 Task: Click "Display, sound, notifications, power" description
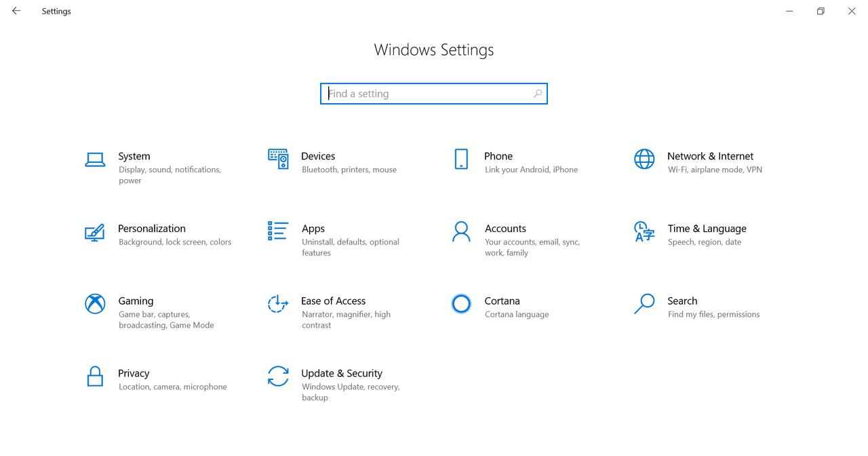pyautogui.click(x=170, y=175)
